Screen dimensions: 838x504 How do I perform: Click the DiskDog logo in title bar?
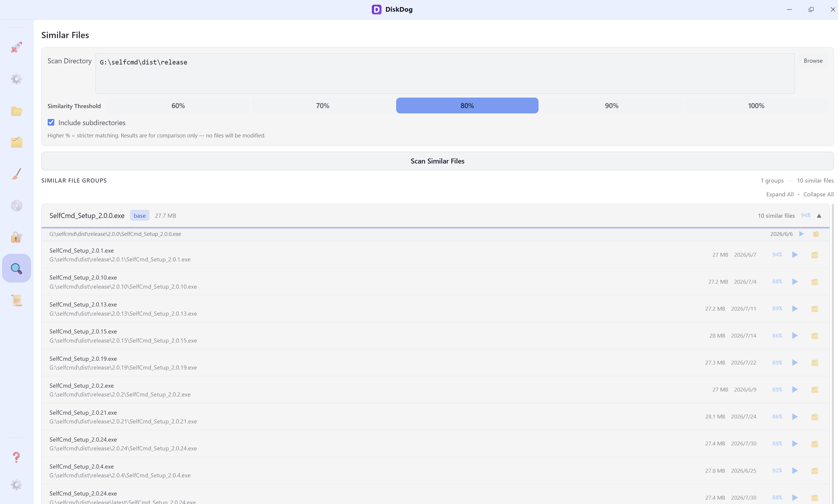click(x=377, y=9)
